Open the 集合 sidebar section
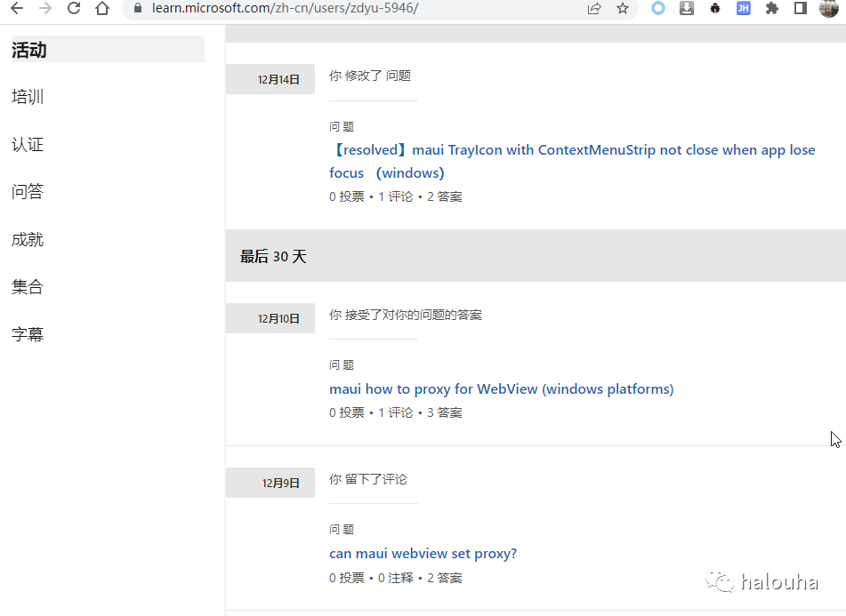The height and width of the screenshot is (616, 846). (28, 287)
